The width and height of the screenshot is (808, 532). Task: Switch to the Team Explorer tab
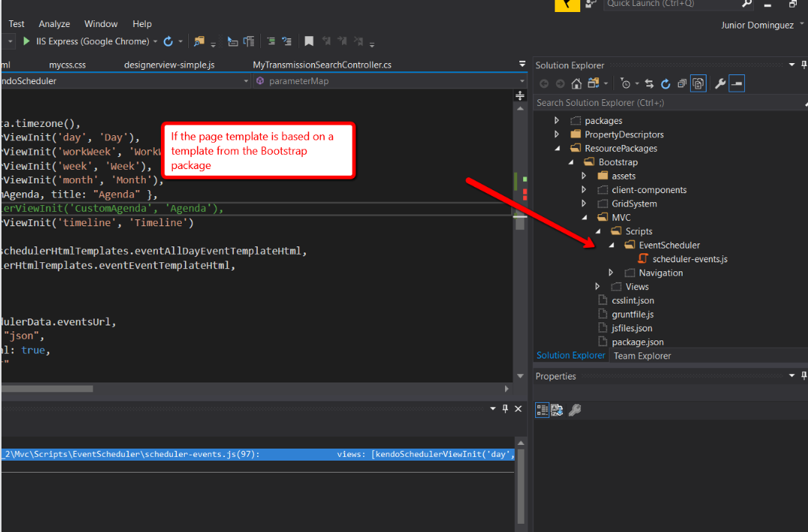coord(642,355)
